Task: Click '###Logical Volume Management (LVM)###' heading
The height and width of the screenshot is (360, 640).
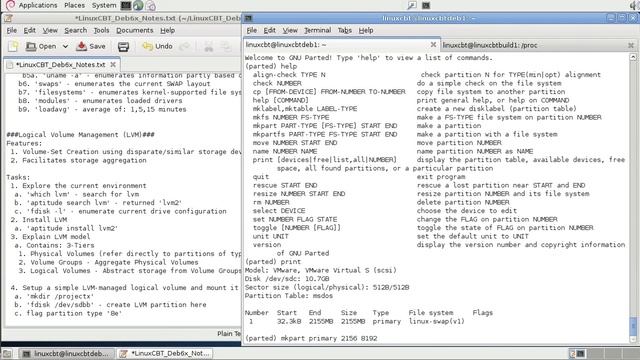Action: point(80,135)
